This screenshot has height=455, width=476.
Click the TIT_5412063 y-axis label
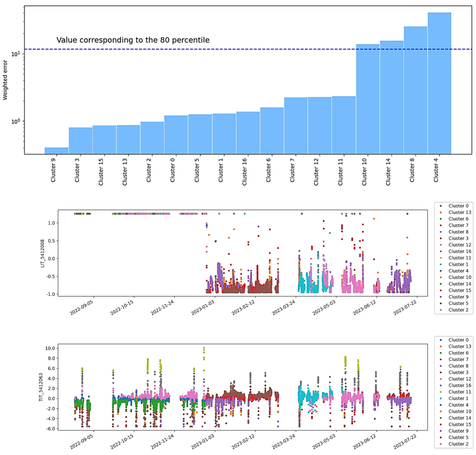(x=41, y=387)
